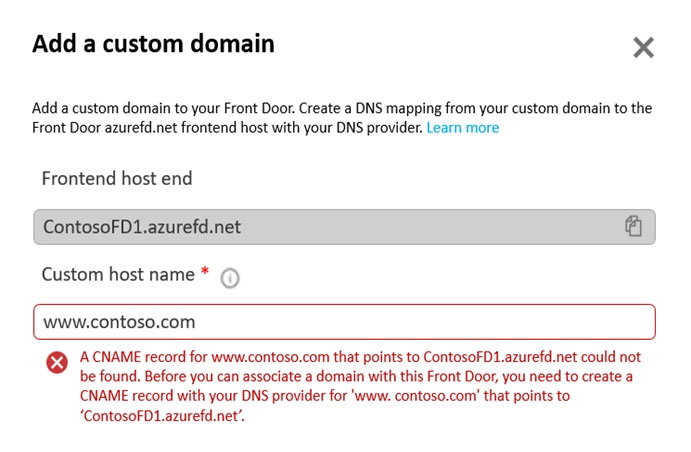Click www.contoso.com in first error line
Screen dimensions: 691x452
(x=270, y=357)
